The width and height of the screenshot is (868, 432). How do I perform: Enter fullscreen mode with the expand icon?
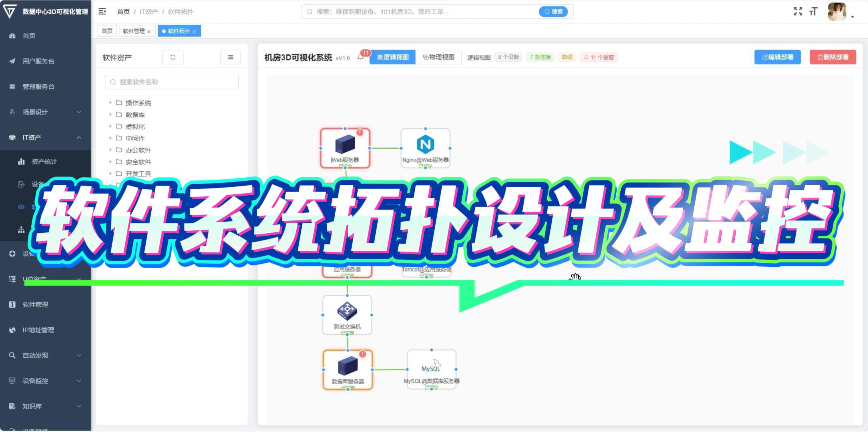click(x=798, y=12)
